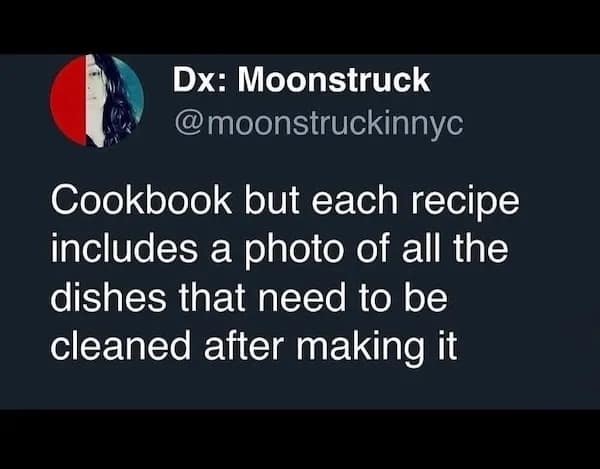Click the word photo in the tweet
The width and height of the screenshot is (600, 469).
coord(294,251)
